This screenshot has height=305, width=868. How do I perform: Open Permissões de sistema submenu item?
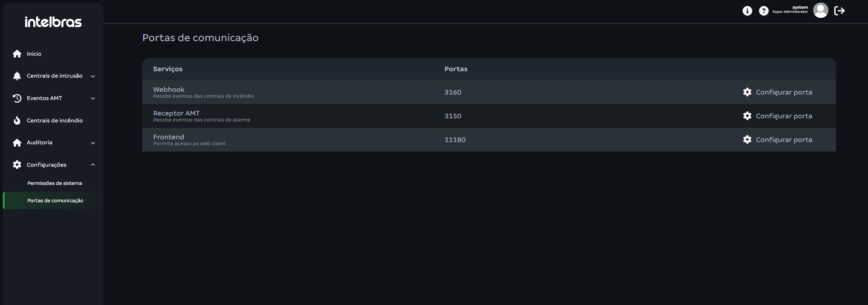(x=55, y=183)
